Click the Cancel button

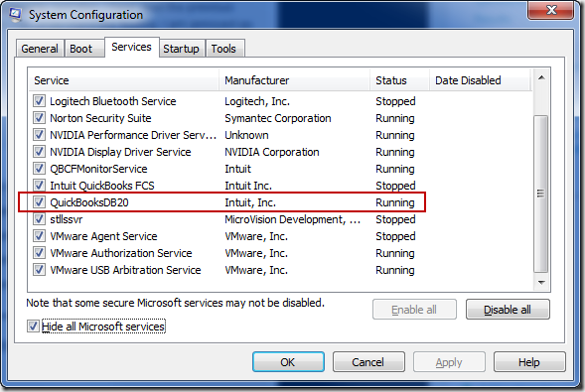click(368, 362)
